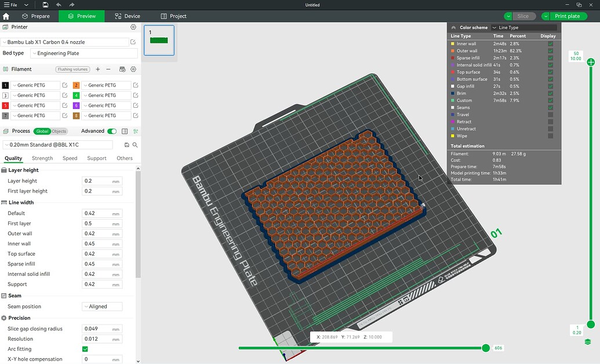
Task: Collapse the legend with chevron icon
Action: point(453,28)
